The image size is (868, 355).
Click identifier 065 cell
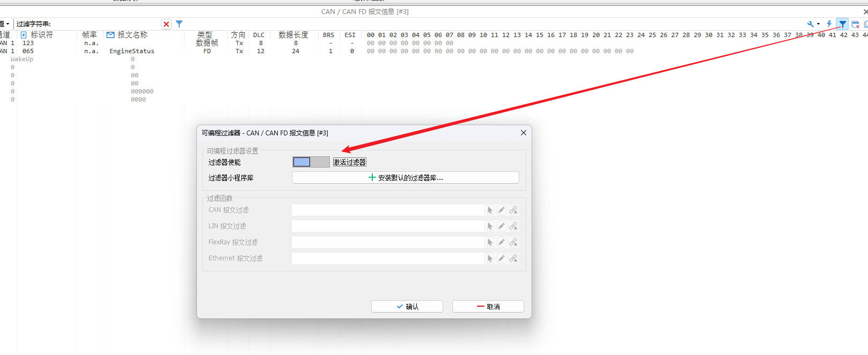coord(28,51)
